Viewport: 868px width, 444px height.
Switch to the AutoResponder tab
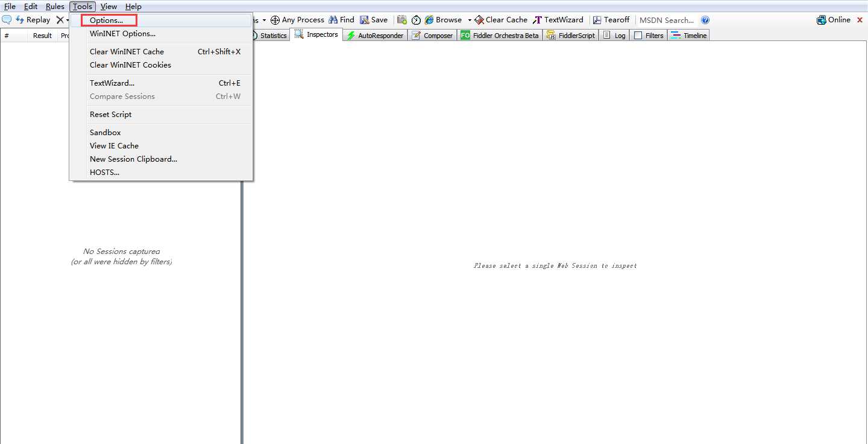click(x=375, y=36)
